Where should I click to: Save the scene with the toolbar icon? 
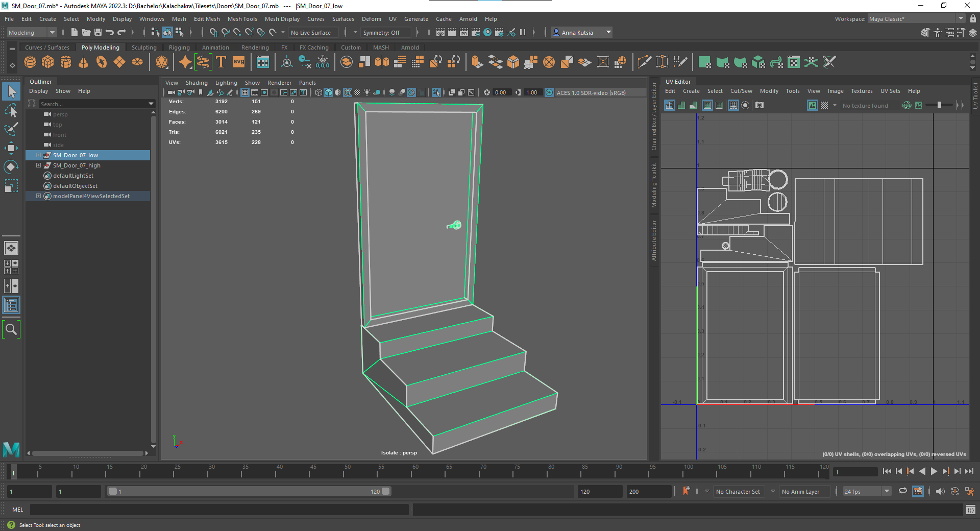tap(98, 32)
